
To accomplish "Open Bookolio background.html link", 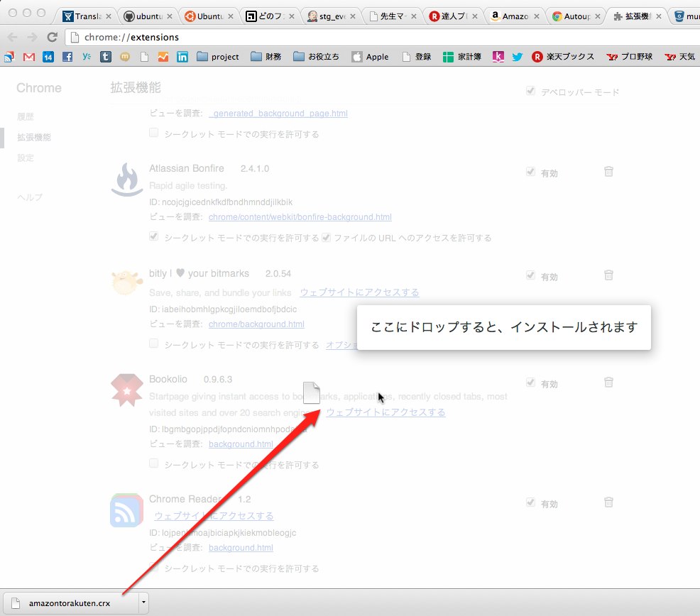I will pyautogui.click(x=241, y=444).
